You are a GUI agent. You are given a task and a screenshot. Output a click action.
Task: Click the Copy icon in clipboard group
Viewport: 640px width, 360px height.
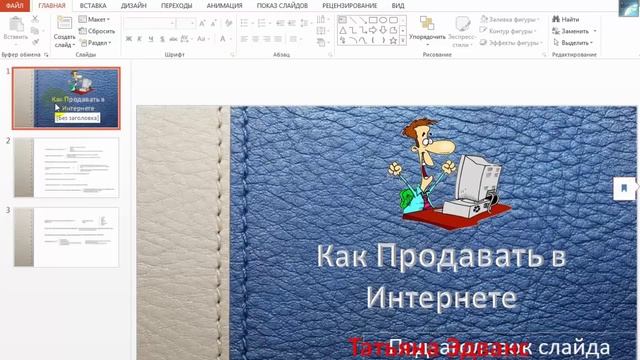pos(35,31)
